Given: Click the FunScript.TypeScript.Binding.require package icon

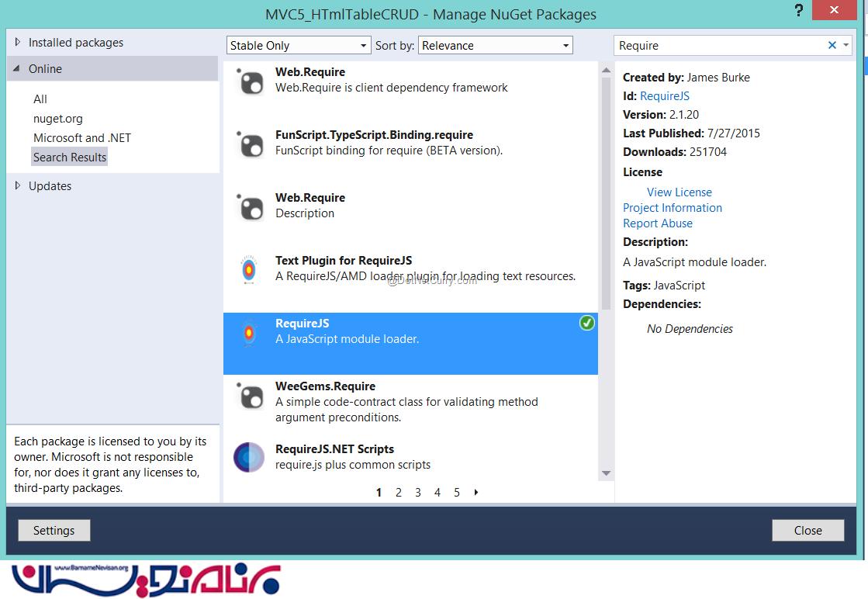Looking at the screenshot, I should click(x=251, y=145).
